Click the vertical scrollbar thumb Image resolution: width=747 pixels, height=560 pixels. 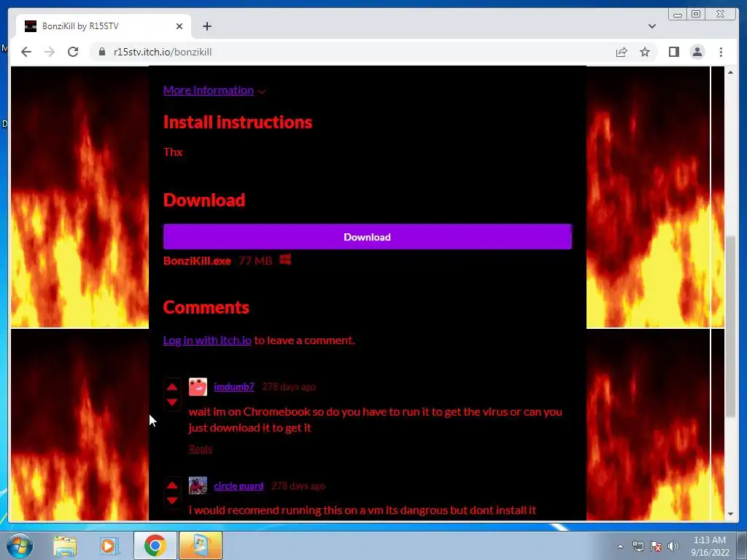(x=730, y=327)
